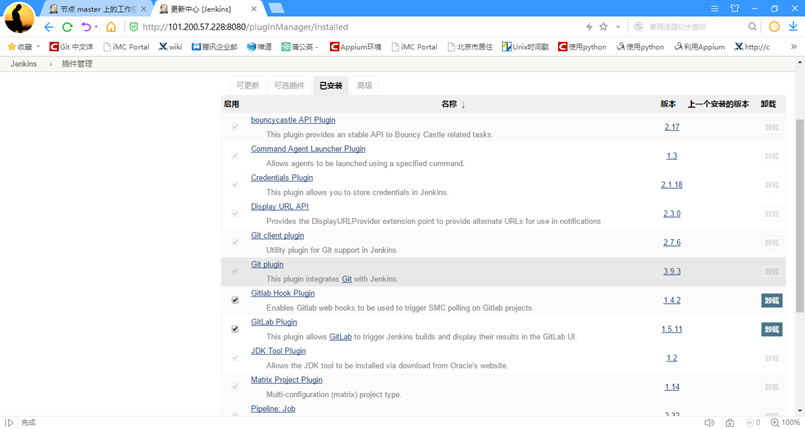Viewport: 805px width, 429px height.
Task: Click the JDK Tool Plugin enable checkbox
Action: [235, 358]
